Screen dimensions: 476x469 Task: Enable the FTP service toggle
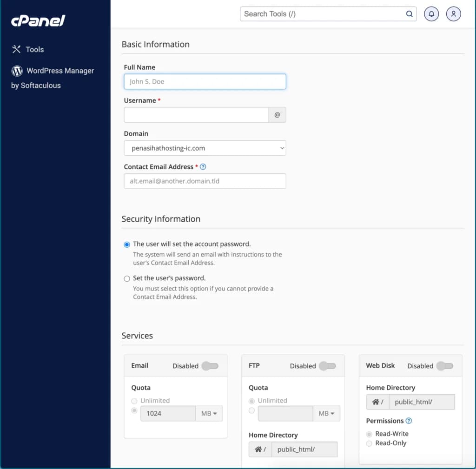(x=327, y=366)
